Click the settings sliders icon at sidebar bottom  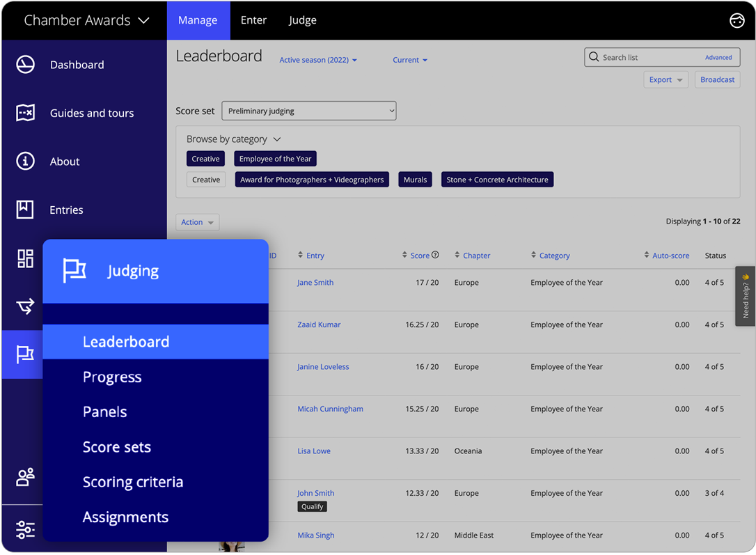click(x=25, y=529)
